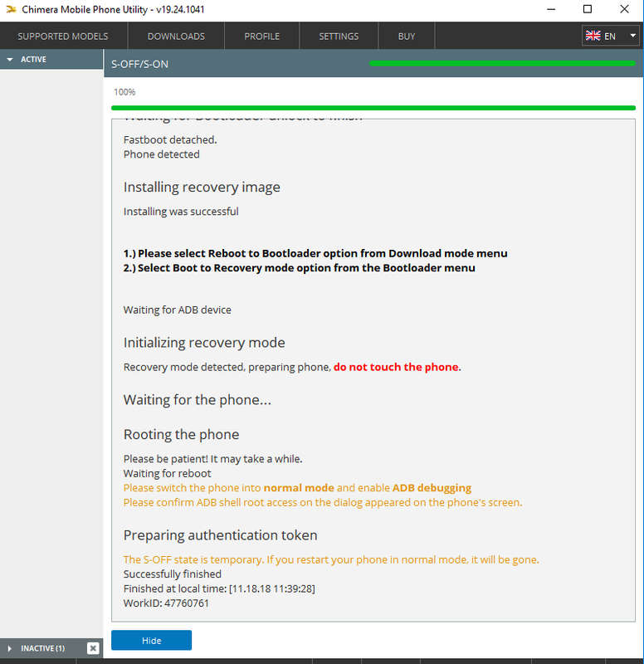Click 'Please confirm ADB shell root access' line
This screenshot has width=644, height=664.
(x=323, y=503)
